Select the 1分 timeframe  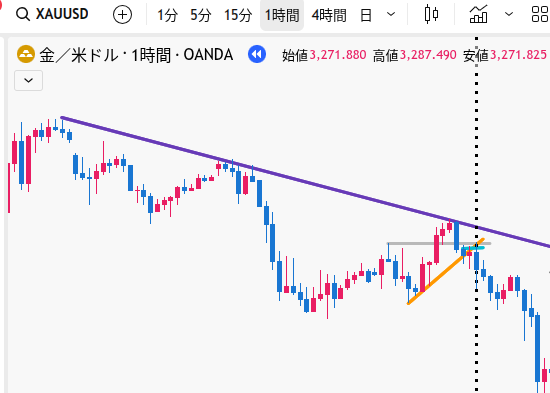click(x=167, y=15)
